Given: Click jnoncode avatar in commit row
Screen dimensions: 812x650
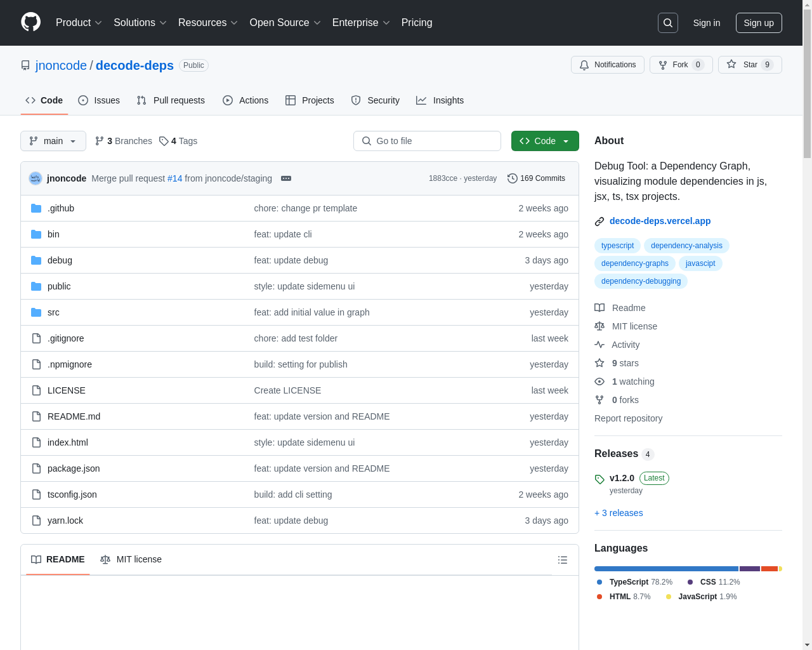Looking at the screenshot, I should coord(36,178).
